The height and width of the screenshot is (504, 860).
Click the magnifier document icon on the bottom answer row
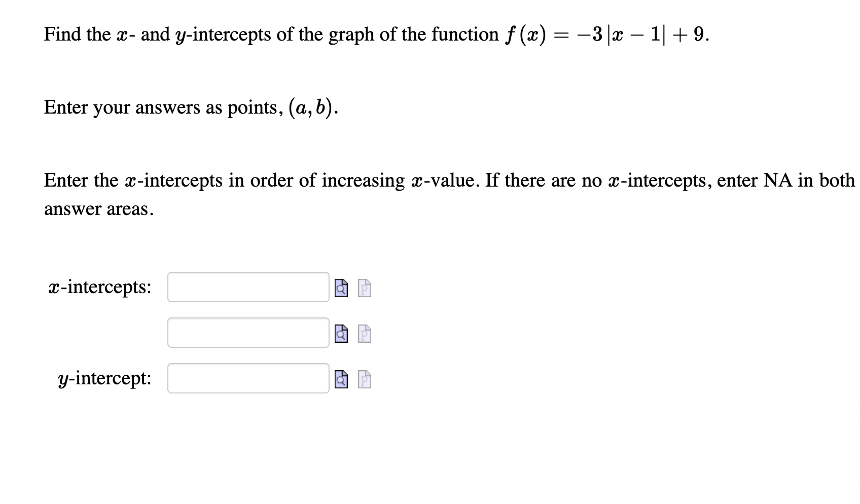tap(341, 379)
